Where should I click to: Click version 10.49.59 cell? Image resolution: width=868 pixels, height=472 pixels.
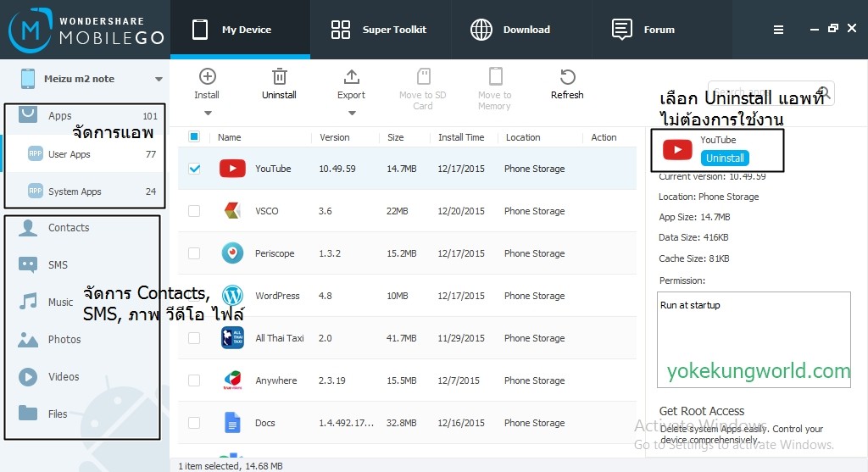(x=337, y=169)
